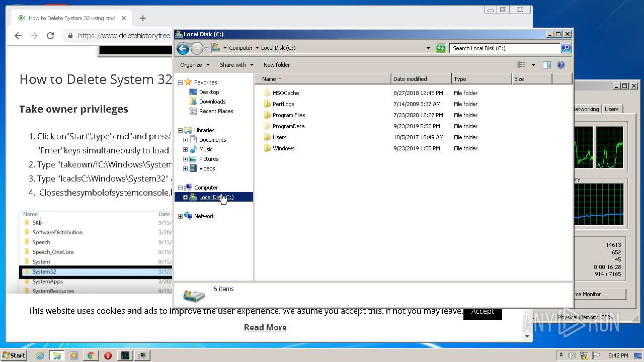Open a new browser tab
Image resolution: width=644 pixels, height=362 pixels.
pyautogui.click(x=143, y=18)
